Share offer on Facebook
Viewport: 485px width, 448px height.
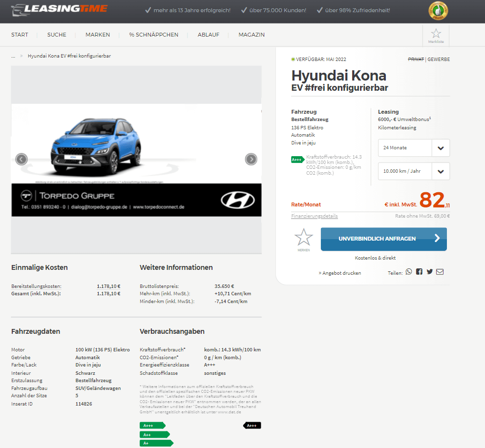coord(419,272)
